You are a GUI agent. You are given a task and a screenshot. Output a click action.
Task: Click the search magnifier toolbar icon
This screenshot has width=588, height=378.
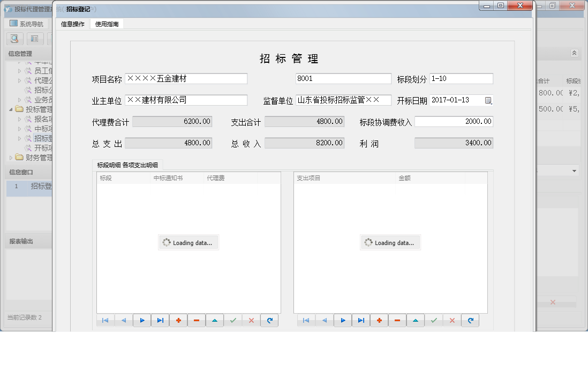(x=14, y=39)
